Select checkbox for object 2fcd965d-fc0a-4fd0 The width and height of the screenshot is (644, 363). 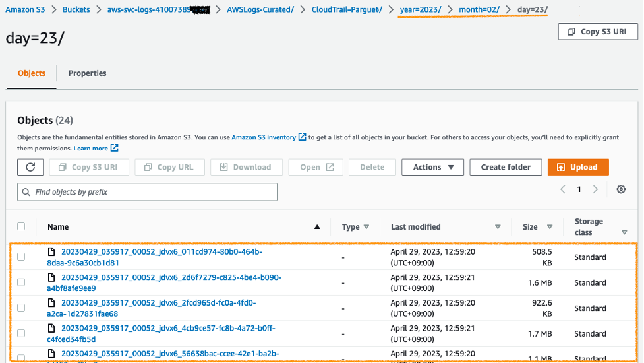point(21,308)
